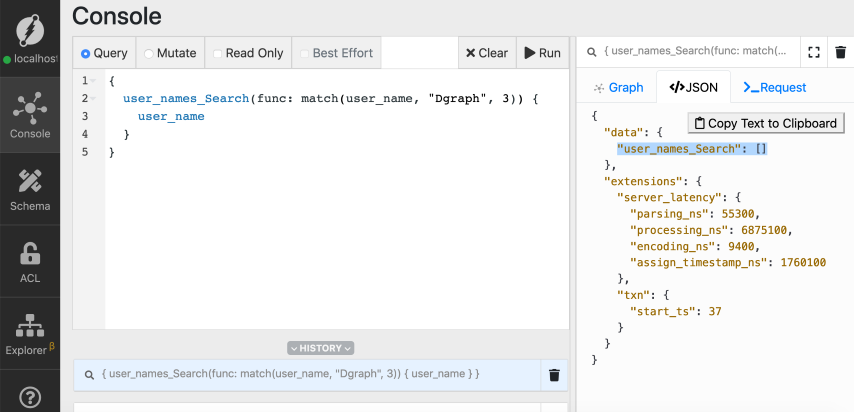Open the Schema sidebar section
This screenshot has height=412, width=854.
29,188
